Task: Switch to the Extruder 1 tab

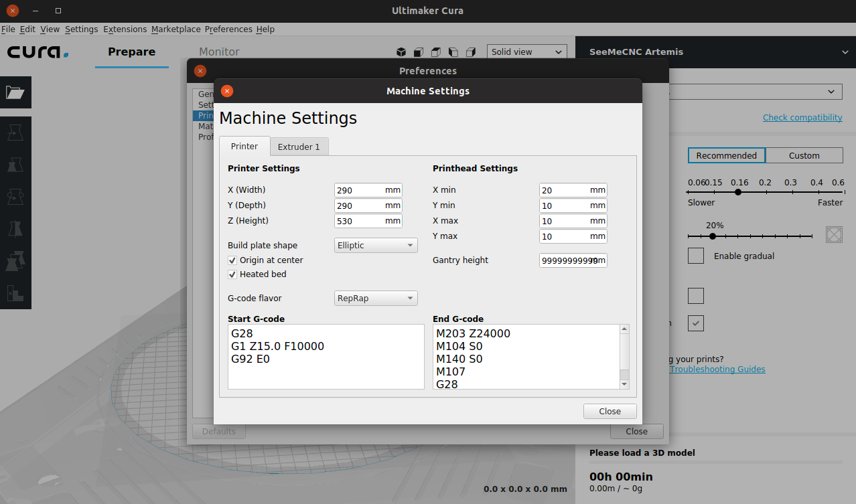Action: tap(299, 147)
